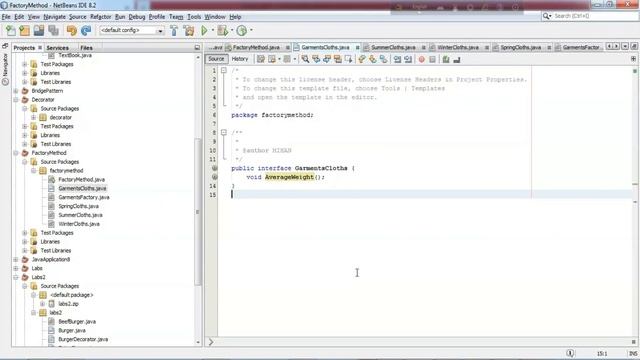Toggle rectangular selection mode
The width and height of the screenshot is (640, 360).
[x=349, y=60]
